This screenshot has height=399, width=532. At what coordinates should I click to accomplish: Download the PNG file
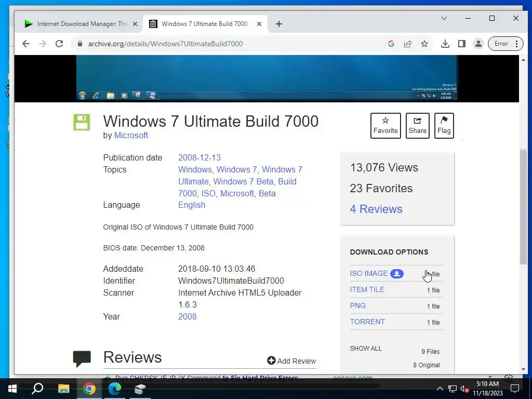[357, 305]
